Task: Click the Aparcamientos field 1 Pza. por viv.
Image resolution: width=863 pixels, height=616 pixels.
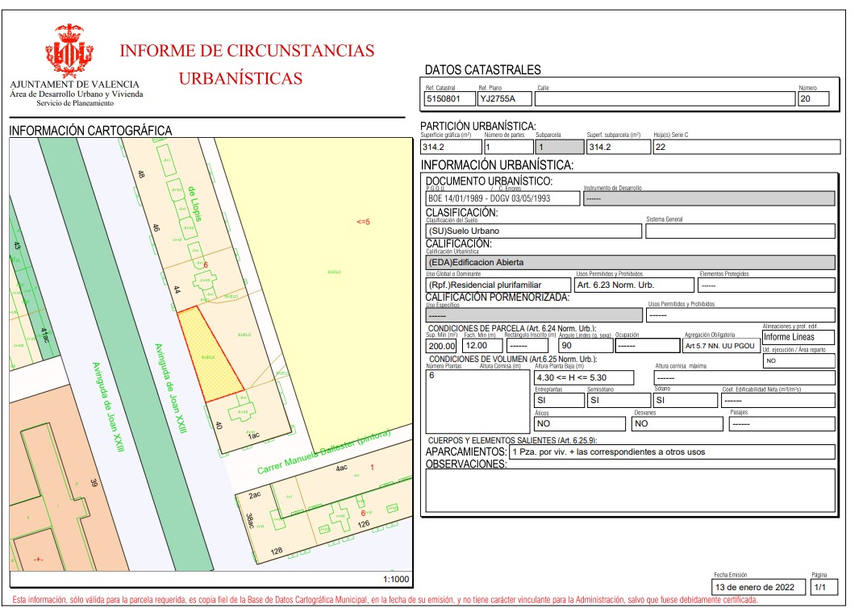Action: tap(672, 452)
